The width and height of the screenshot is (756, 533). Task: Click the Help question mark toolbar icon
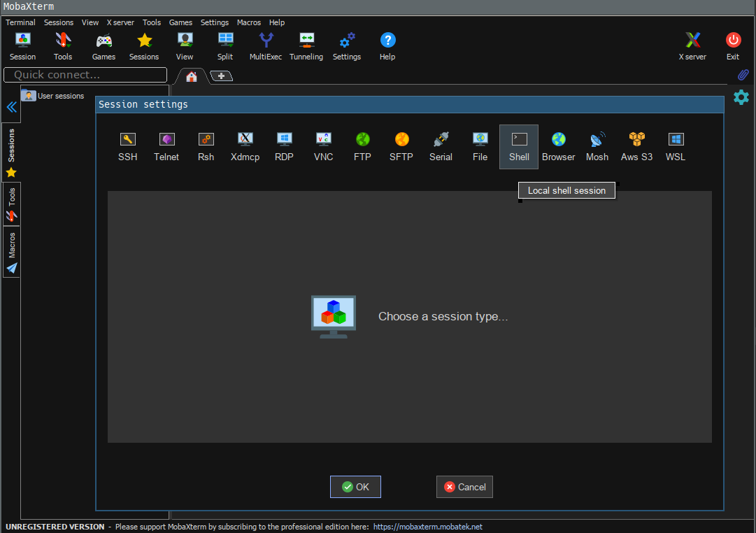coord(387,46)
